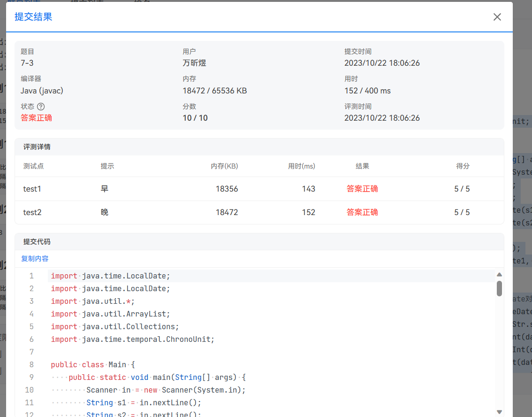The width and height of the screenshot is (532, 417).
Task: Click the "public class Main" code line
Action: pyautogui.click(x=93, y=364)
